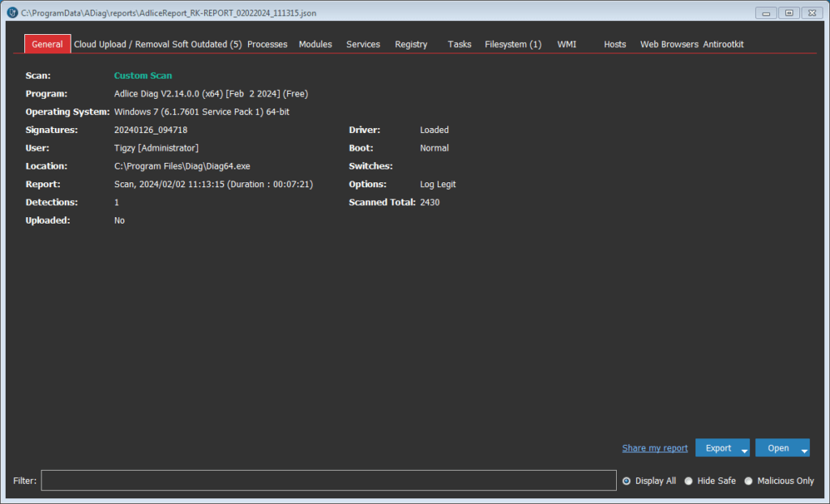Click the Export button

pyautogui.click(x=718, y=448)
